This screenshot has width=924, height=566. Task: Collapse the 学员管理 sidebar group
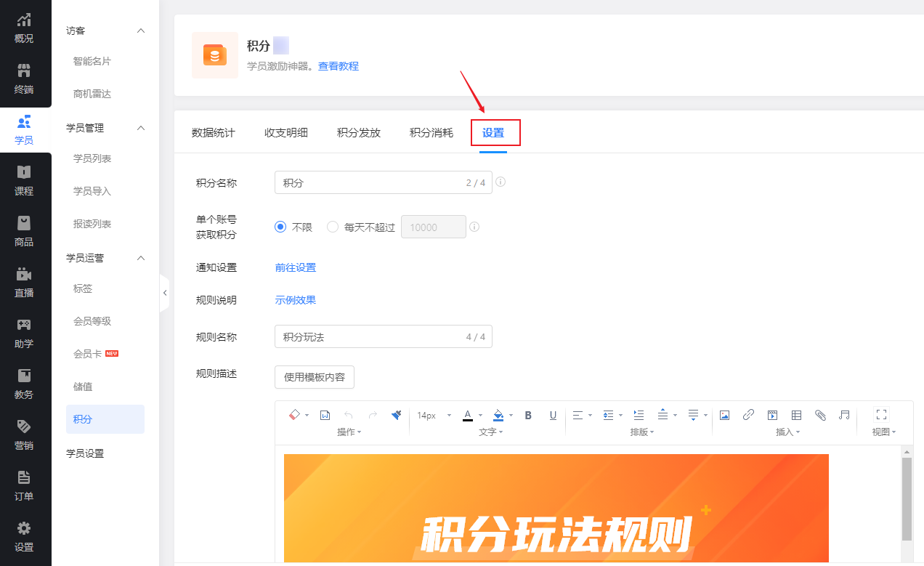pos(141,128)
